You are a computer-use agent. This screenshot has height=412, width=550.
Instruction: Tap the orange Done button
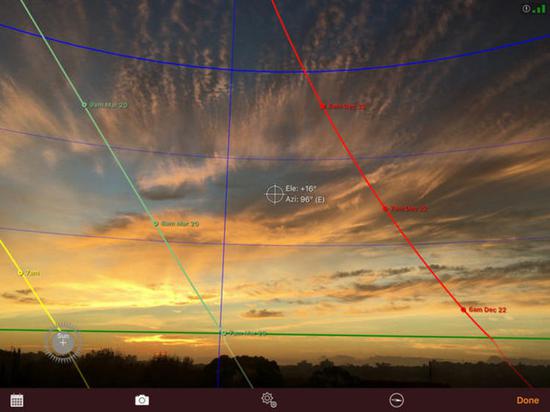tap(527, 400)
